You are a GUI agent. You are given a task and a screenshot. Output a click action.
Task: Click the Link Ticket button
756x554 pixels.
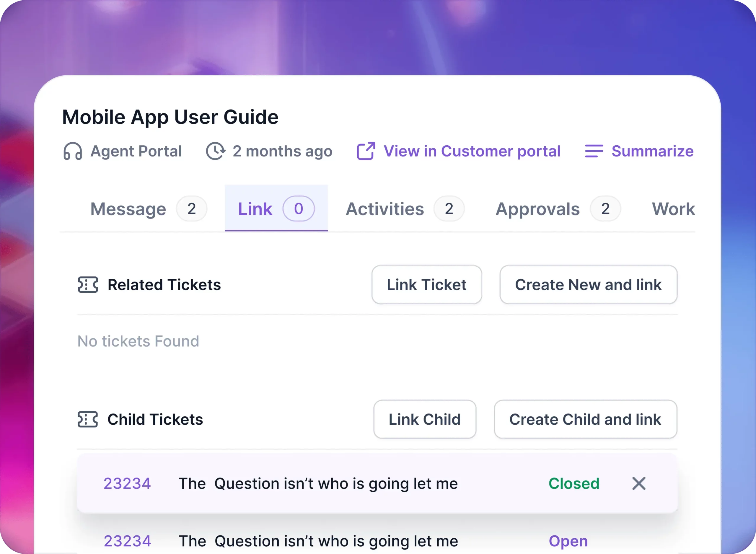pyautogui.click(x=426, y=285)
